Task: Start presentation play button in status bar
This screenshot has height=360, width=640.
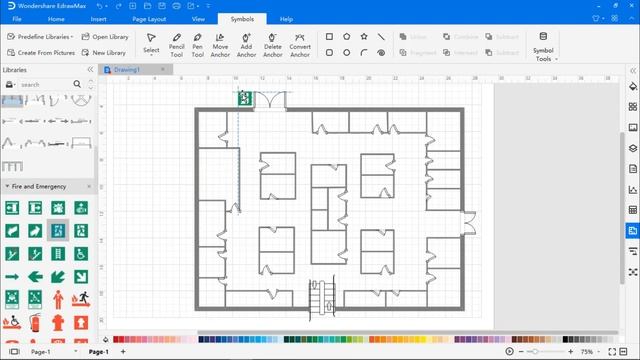Action: pyautogui.click(x=509, y=351)
